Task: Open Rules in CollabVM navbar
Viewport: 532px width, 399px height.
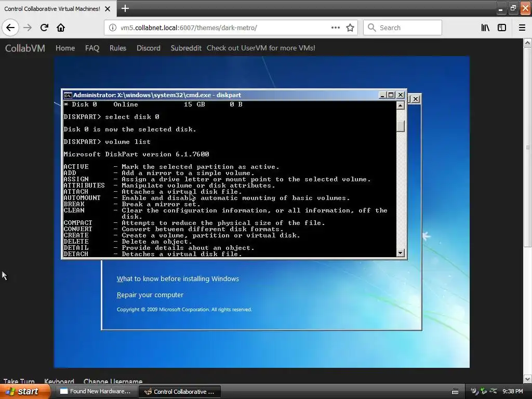Action: pyautogui.click(x=118, y=48)
